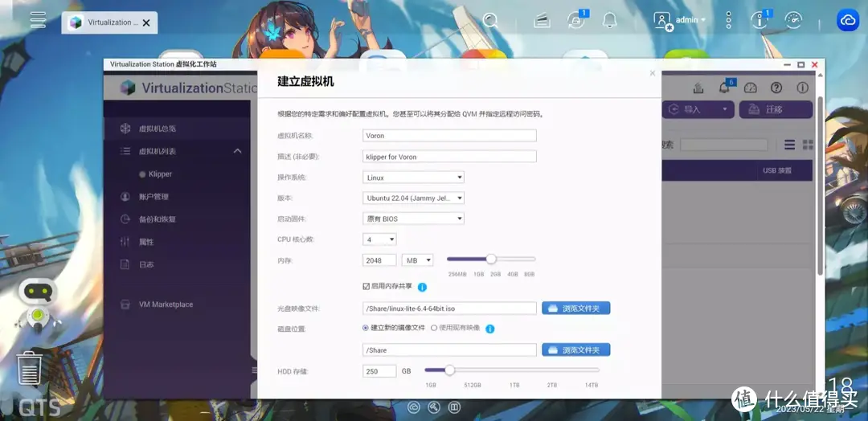Switch to grid view icon

pos(808,145)
